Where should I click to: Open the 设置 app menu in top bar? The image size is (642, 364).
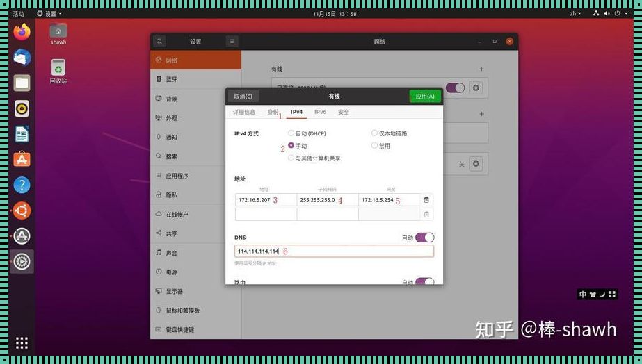(x=49, y=13)
